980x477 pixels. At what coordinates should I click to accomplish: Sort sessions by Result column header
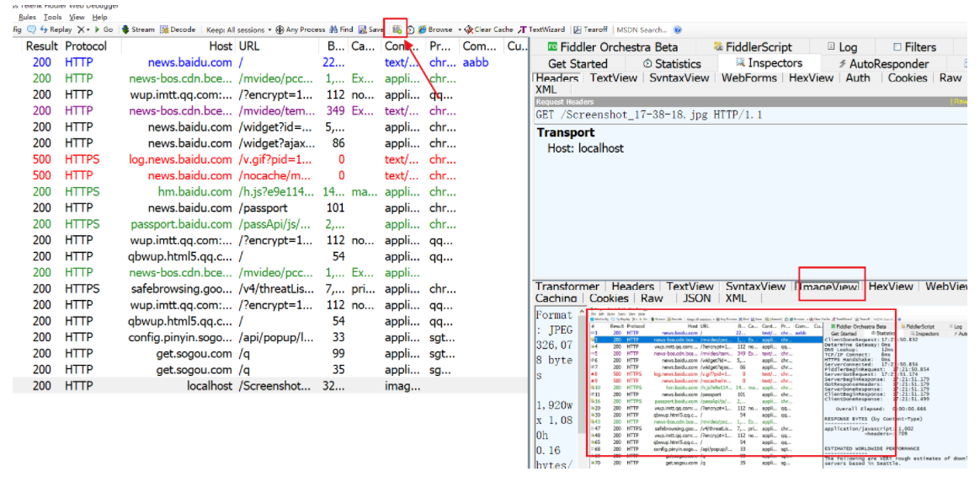pyautogui.click(x=42, y=46)
